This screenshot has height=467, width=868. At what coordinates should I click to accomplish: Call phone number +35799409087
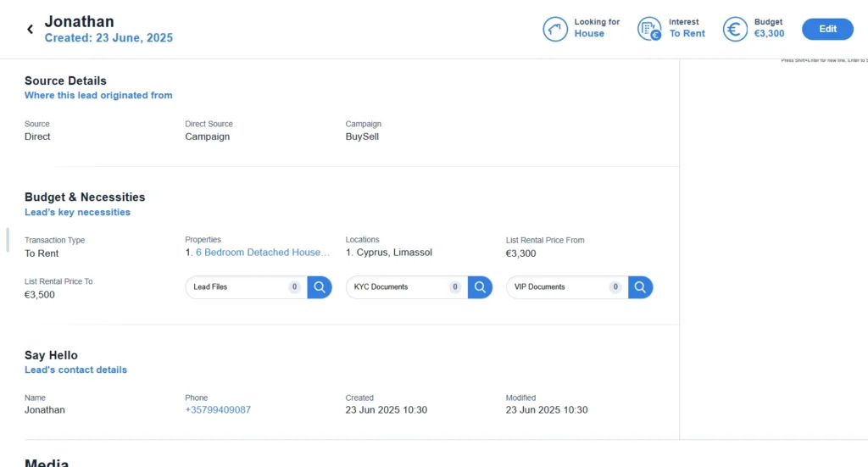[x=218, y=410]
